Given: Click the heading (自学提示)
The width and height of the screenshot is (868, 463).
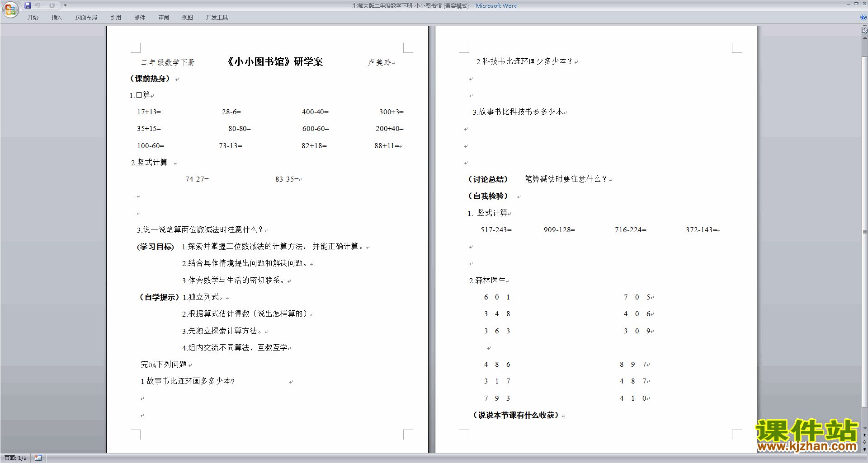Looking at the screenshot, I should [159, 297].
